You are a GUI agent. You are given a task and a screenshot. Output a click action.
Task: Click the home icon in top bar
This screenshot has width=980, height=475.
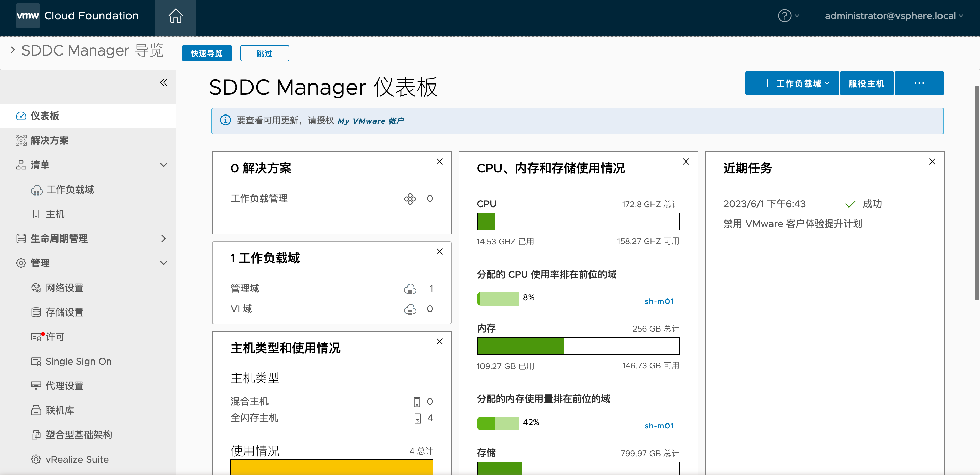click(175, 16)
